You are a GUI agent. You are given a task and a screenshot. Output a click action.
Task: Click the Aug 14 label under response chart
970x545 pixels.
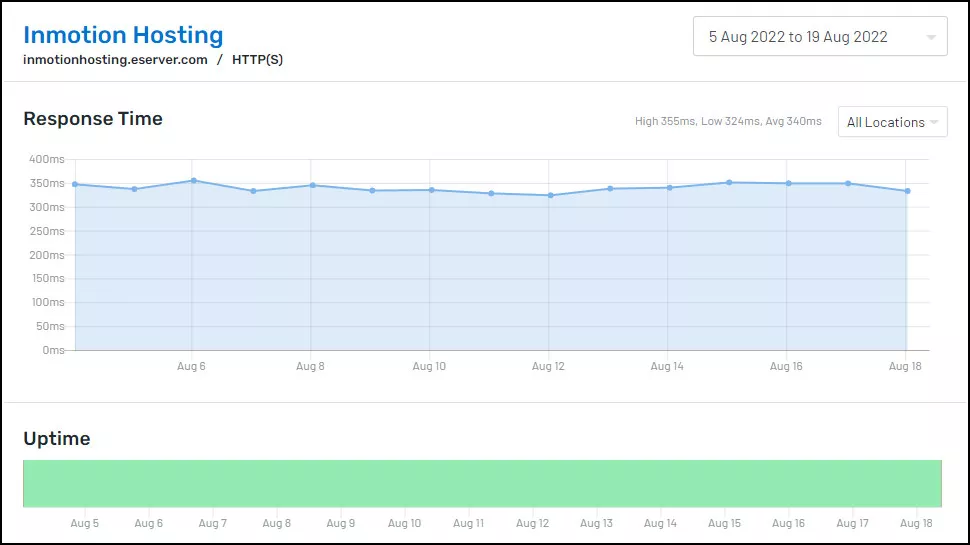667,366
